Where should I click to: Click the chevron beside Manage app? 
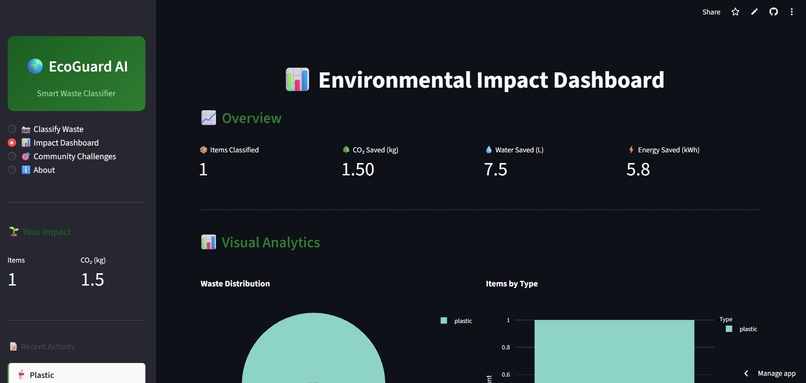pyautogui.click(x=746, y=374)
